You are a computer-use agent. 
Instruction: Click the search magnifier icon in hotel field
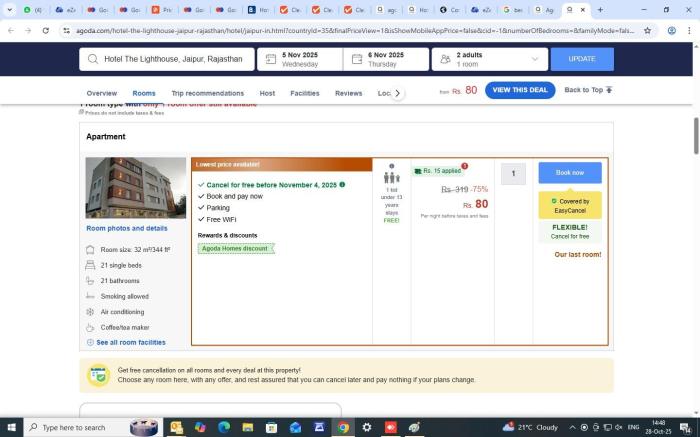tap(93, 59)
